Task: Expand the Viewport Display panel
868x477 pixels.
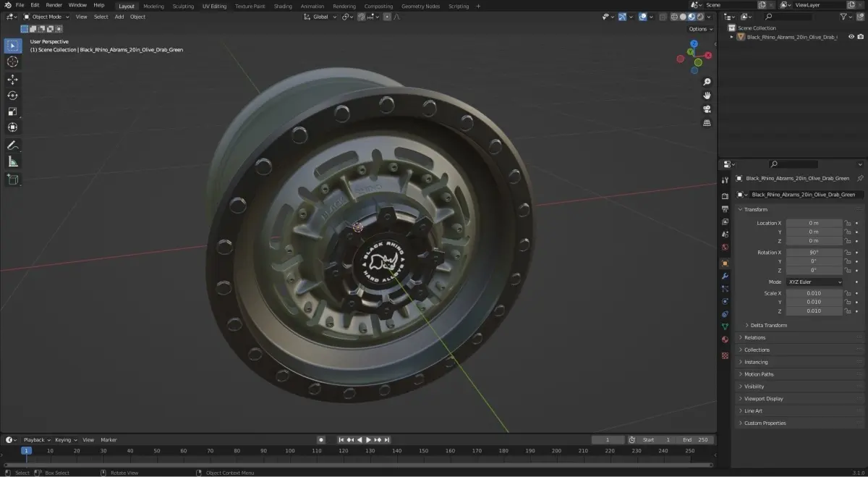Action: coord(801,398)
